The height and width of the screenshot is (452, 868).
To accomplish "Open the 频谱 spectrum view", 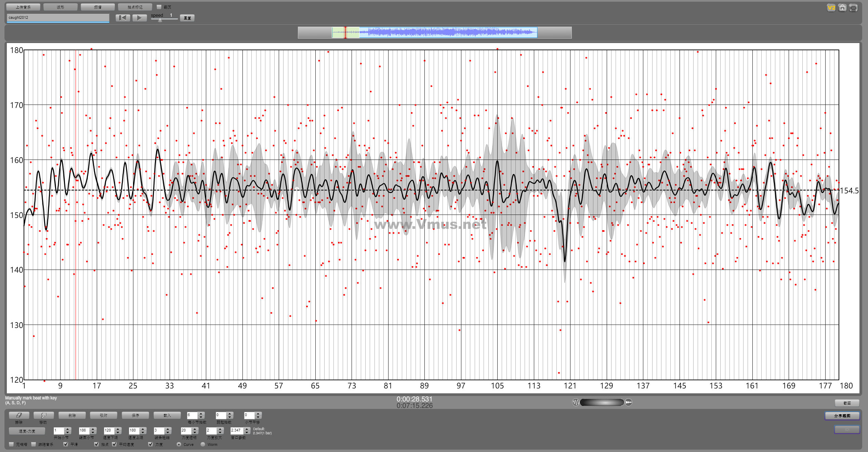I will click(98, 7).
